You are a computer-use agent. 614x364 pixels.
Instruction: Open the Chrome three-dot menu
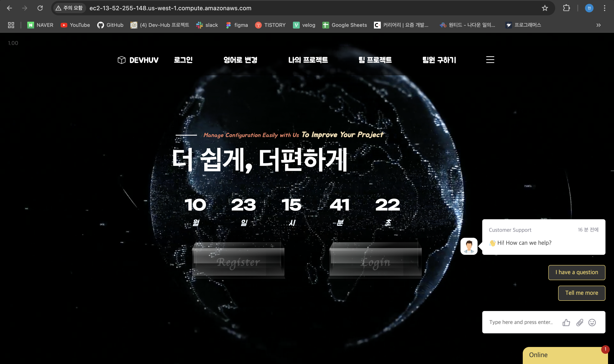click(x=604, y=8)
